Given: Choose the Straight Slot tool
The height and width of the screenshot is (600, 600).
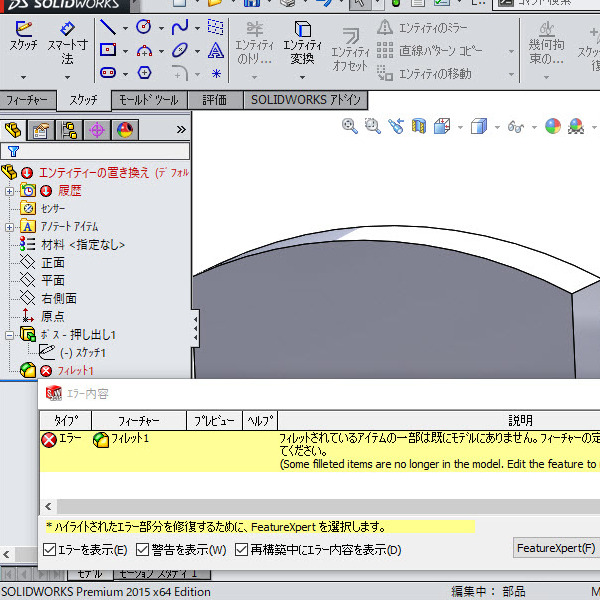Looking at the screenshot, I should pos(108,72).
